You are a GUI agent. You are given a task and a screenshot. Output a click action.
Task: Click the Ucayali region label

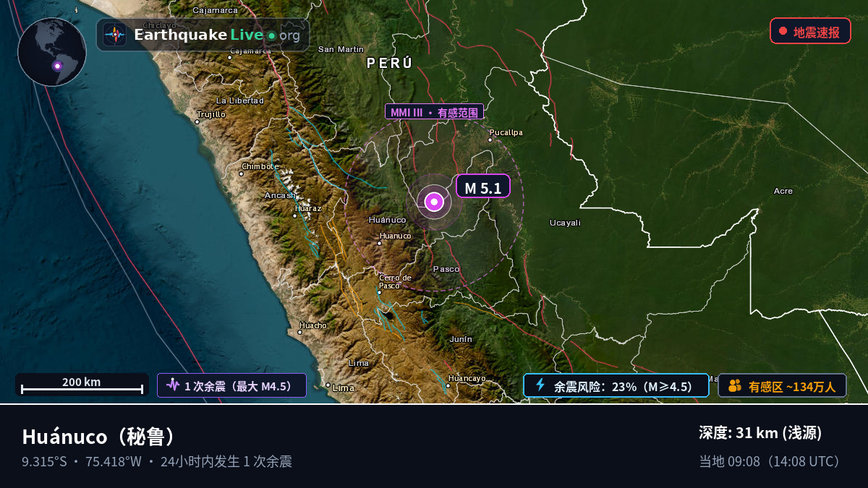click(x=565, y=223)
